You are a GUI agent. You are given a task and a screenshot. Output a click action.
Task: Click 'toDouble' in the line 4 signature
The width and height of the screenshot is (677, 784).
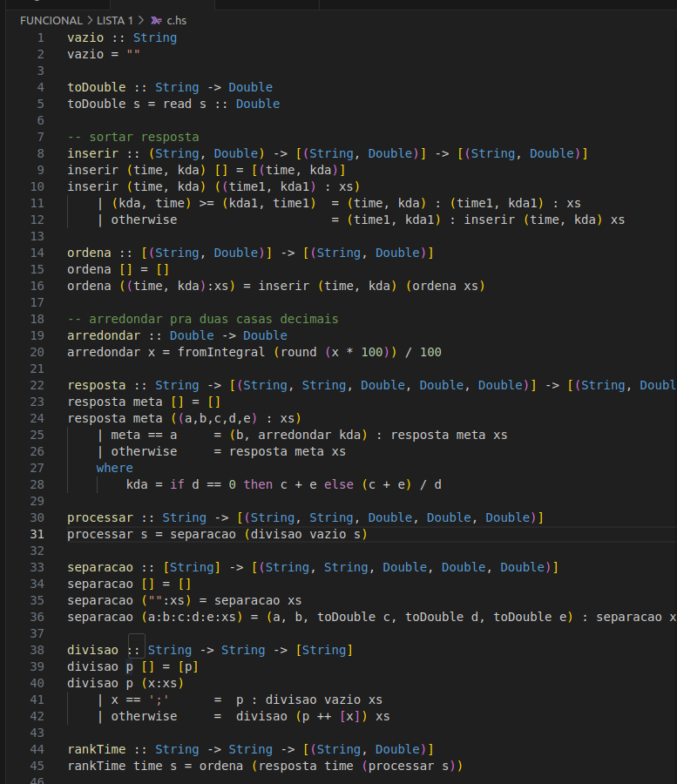(x=97, y=87)
